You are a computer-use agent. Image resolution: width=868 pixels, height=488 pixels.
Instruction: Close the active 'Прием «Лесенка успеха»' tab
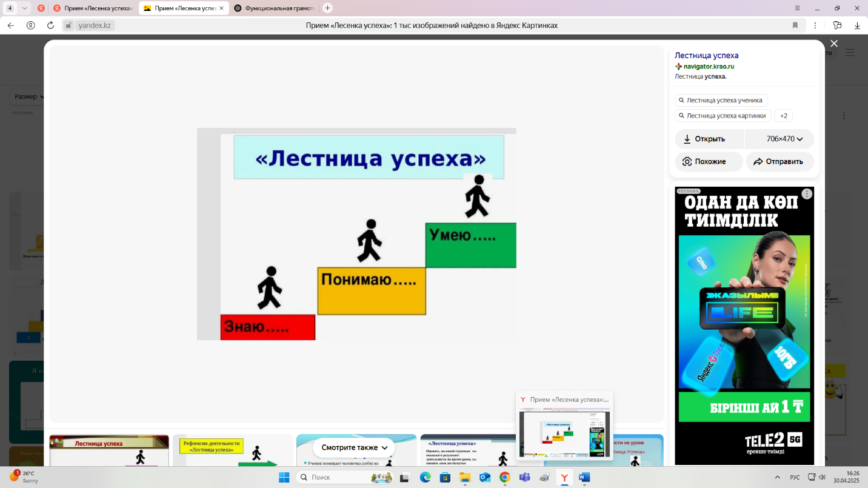coord(221,8)
